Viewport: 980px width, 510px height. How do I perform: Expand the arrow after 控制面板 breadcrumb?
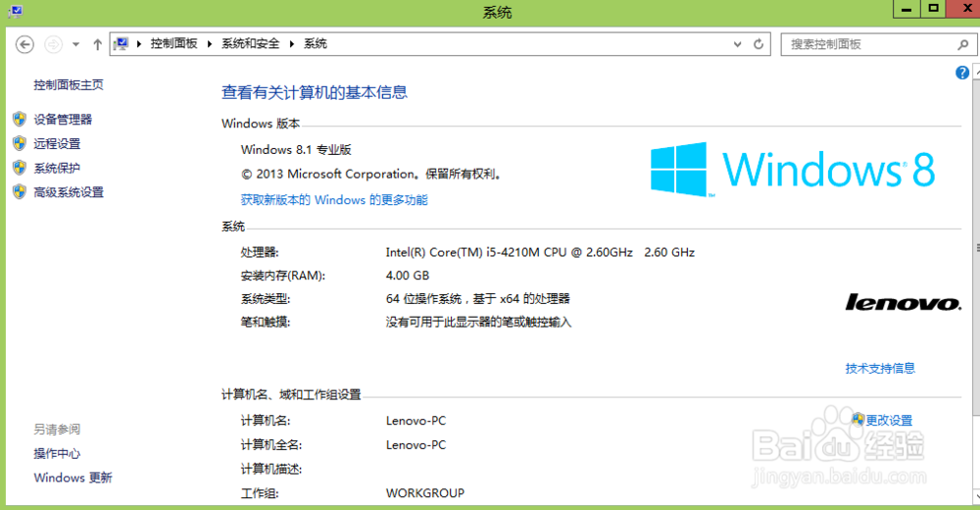point(210,44)
